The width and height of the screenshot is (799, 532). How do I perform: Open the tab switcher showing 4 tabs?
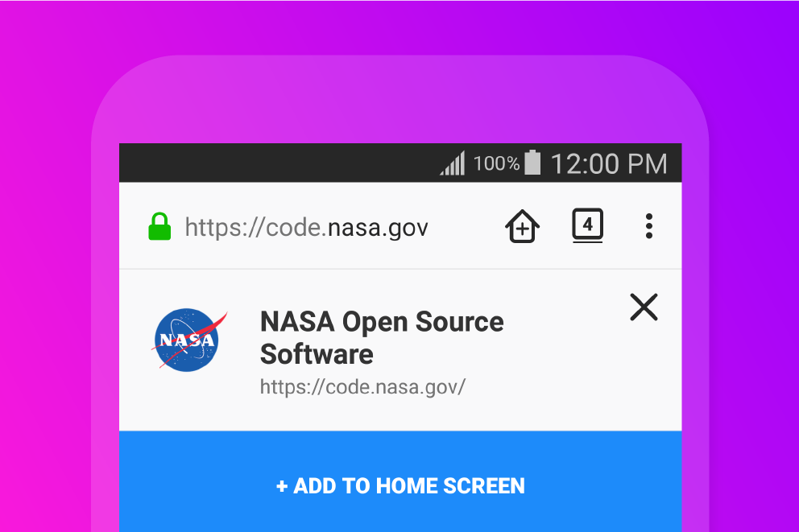(x=587, y=225)
